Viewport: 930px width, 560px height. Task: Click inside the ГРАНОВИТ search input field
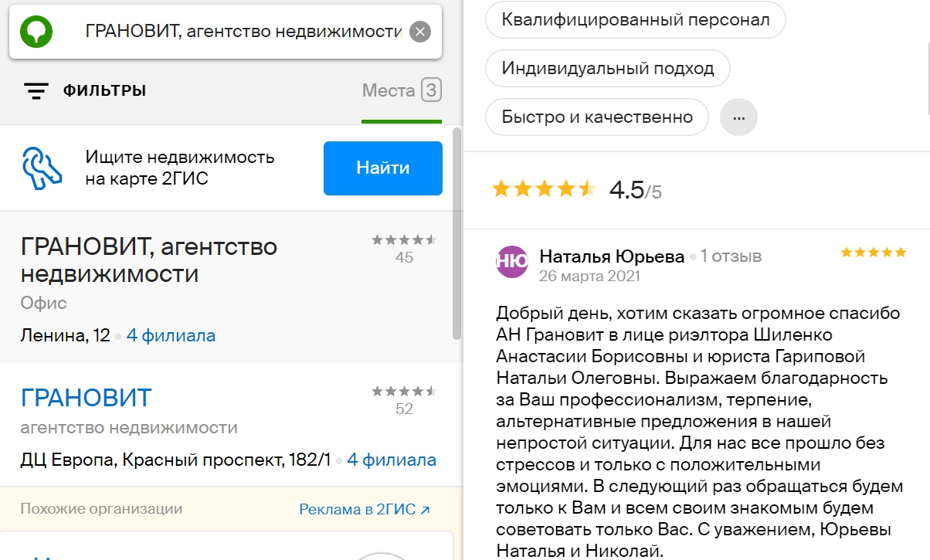[x=243, y=32]
